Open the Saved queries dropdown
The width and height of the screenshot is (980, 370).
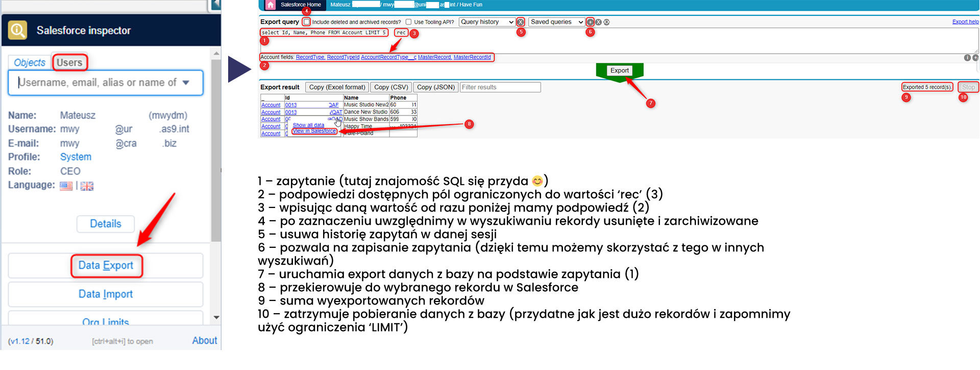click(556, 22)
